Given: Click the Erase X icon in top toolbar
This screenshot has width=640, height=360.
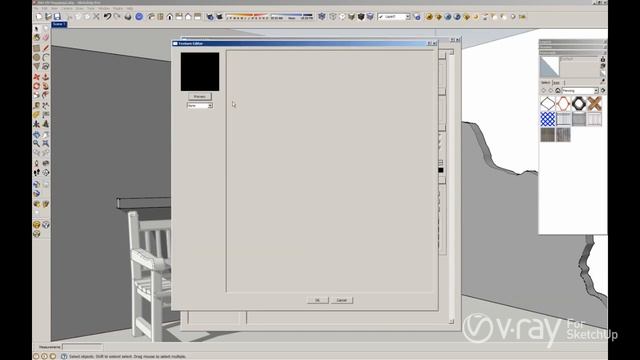Looking at the screenshot, I should [96, 17].
